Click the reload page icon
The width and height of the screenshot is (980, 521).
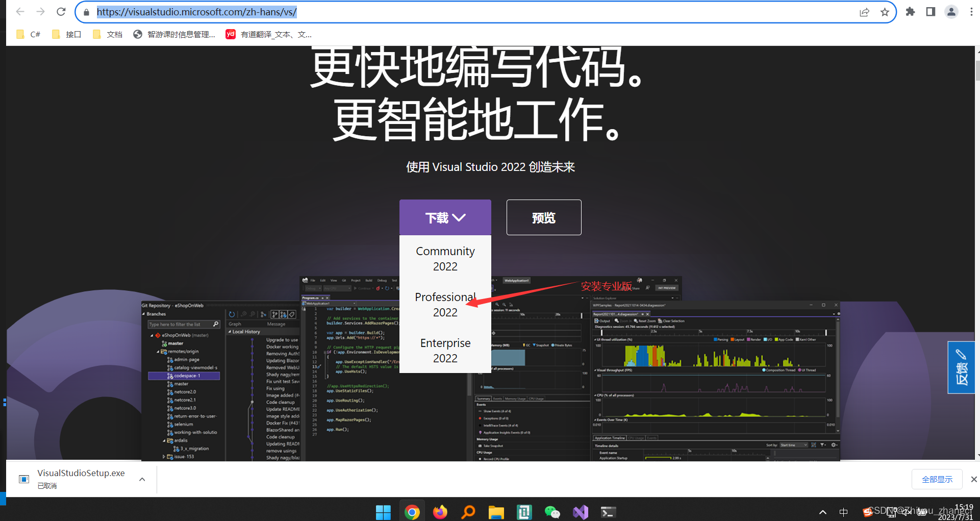click(61, 11)
